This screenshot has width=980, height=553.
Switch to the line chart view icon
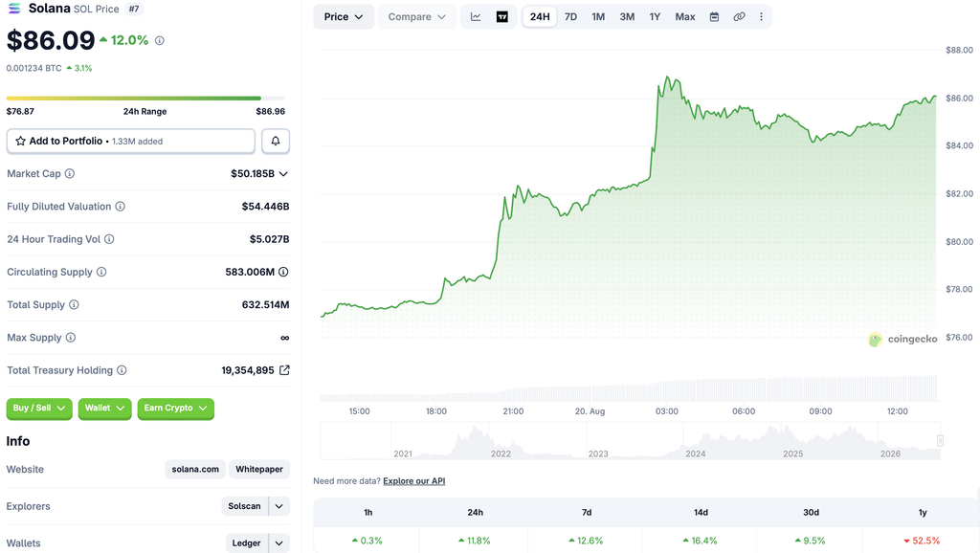(476, 17)
